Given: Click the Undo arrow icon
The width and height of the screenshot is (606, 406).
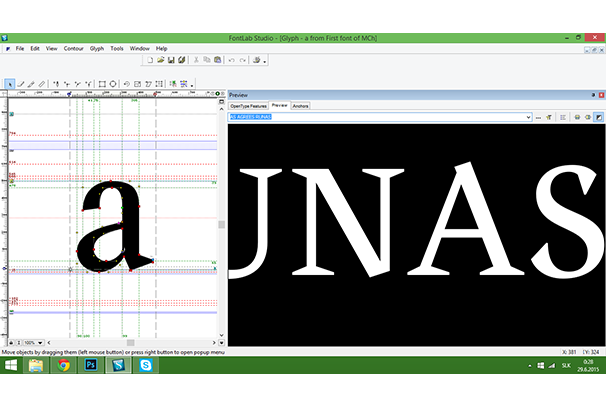Looking at the screenshot, I should tap(231, 60).
